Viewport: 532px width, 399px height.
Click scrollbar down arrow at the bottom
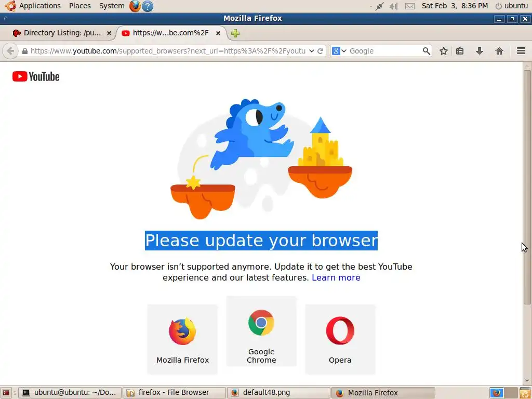point(527,381)
